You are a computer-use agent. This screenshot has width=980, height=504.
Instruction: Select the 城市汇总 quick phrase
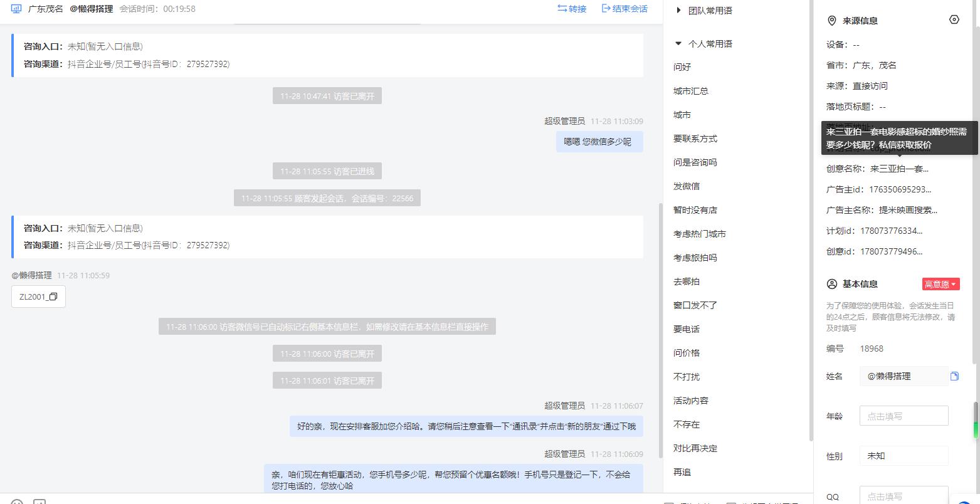tap(691, 91)
